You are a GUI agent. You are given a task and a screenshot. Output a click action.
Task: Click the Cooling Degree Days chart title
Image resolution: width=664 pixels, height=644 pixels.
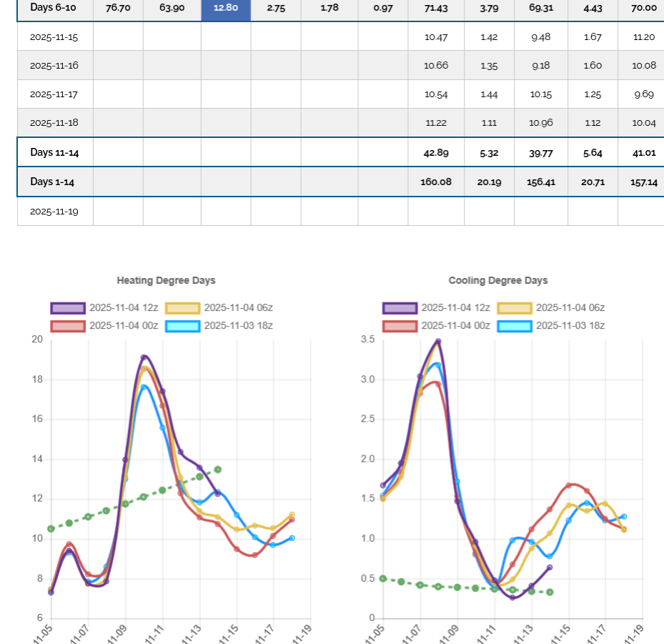tap(498, 280)
